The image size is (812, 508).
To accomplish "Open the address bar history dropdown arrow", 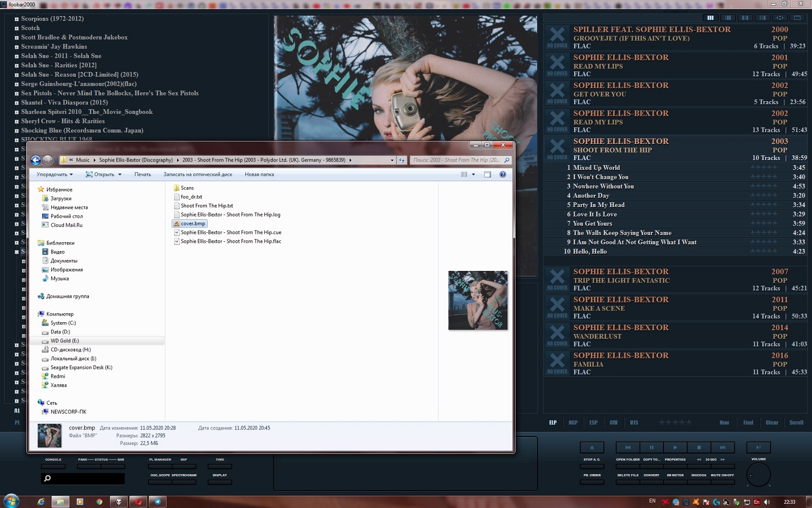I will tap(392, 160).
